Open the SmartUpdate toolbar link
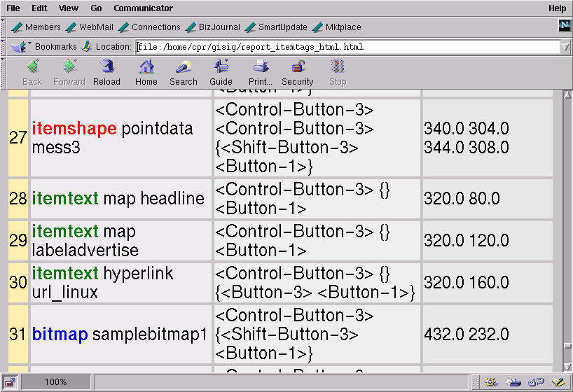The image size is (573, 392). tap(276, 27)
